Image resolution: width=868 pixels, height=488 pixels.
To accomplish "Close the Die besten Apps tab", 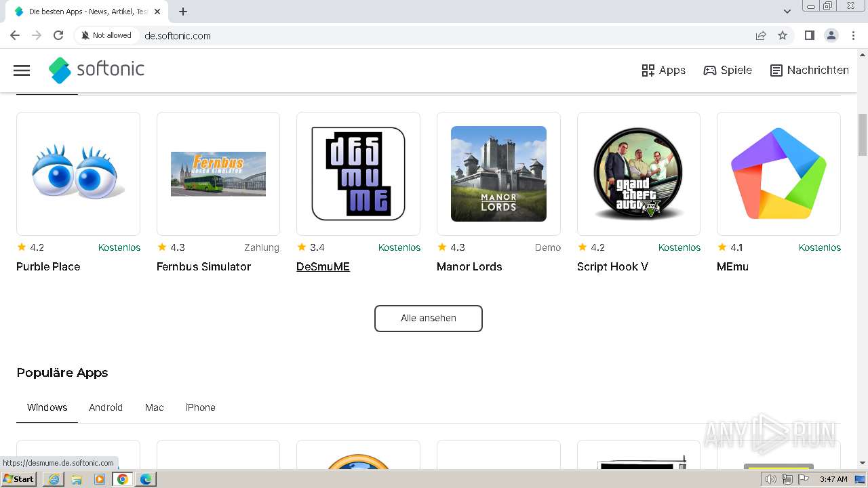I will pos(157,12).
